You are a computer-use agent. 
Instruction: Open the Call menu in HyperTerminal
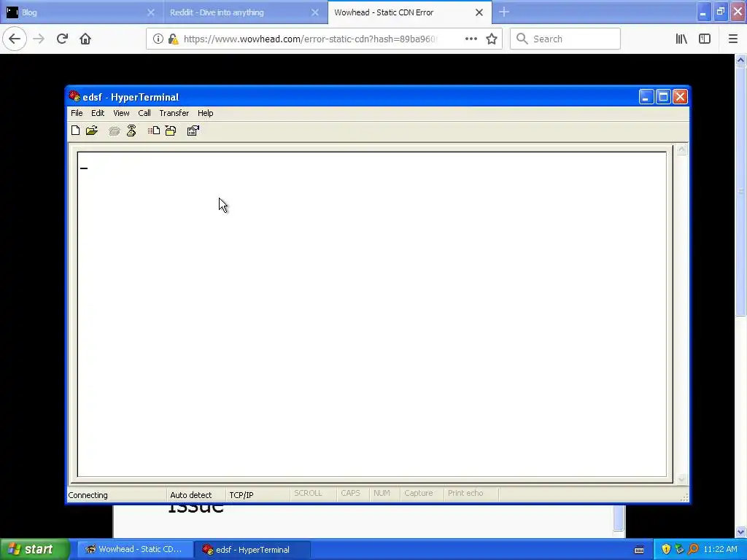144,113
